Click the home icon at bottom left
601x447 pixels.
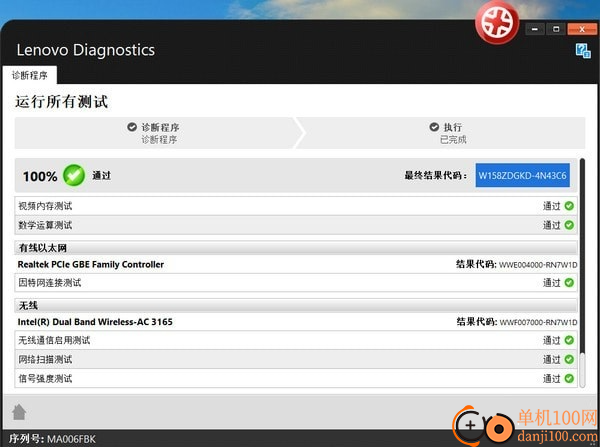19,412
